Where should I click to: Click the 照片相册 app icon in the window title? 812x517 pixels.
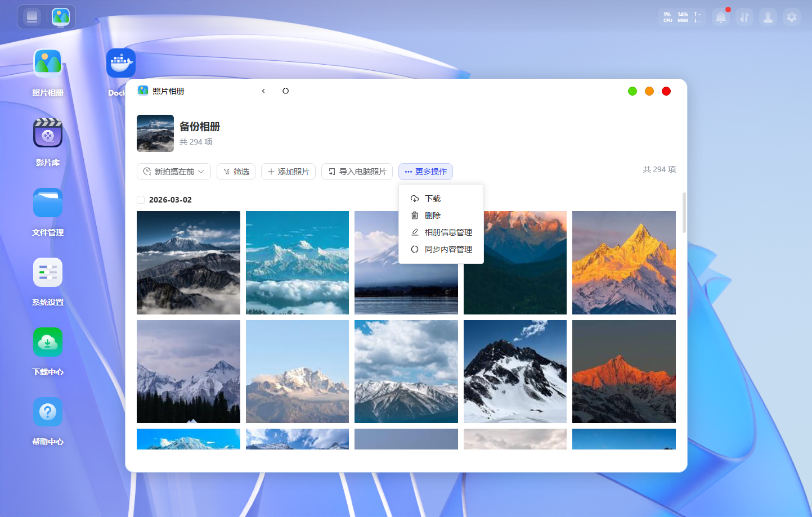[143, 91]
